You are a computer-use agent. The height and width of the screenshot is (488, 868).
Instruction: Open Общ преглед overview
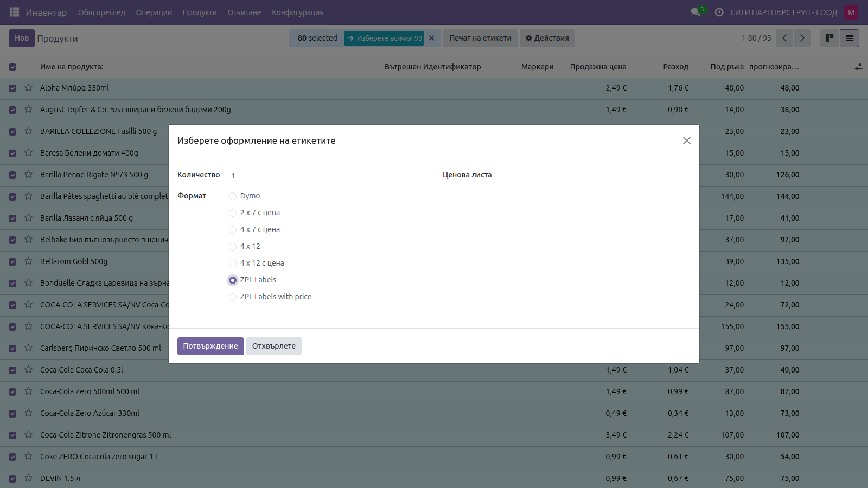101,12
